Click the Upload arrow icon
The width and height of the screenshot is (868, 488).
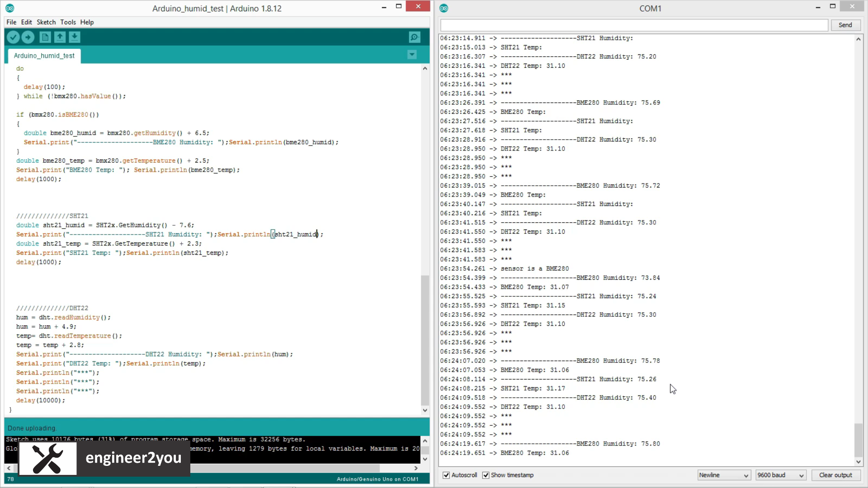[x=28, y=37]
